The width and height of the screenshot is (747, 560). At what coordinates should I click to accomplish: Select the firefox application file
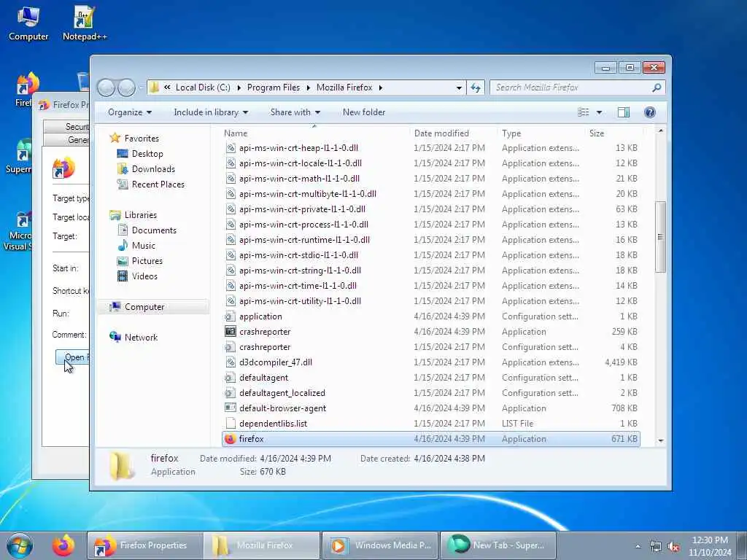(430, 438)
